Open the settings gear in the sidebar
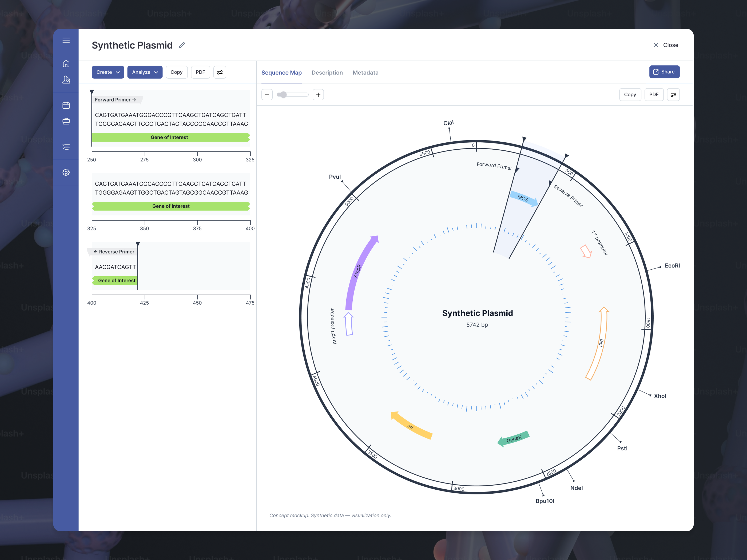The image size is (747, 560). pos(66,173)
